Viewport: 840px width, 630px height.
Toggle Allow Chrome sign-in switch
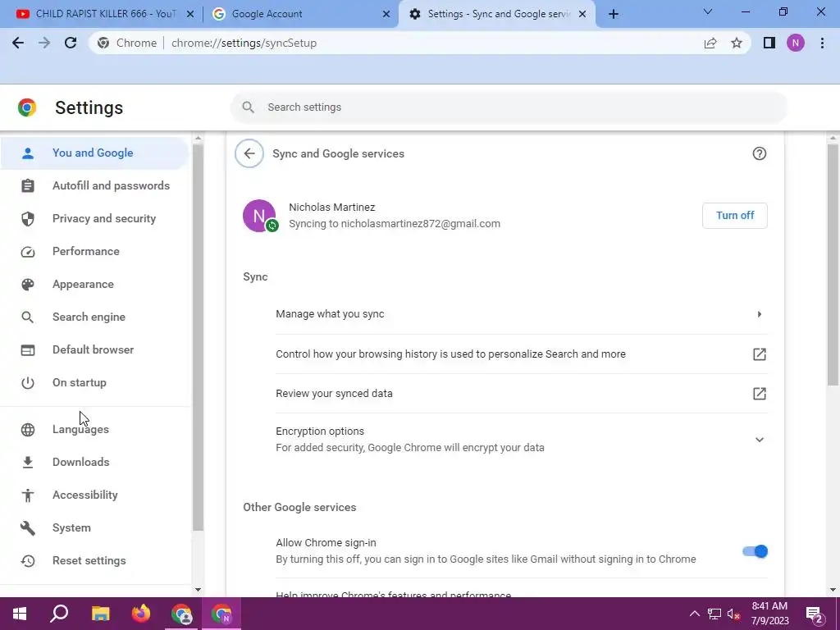756,551
